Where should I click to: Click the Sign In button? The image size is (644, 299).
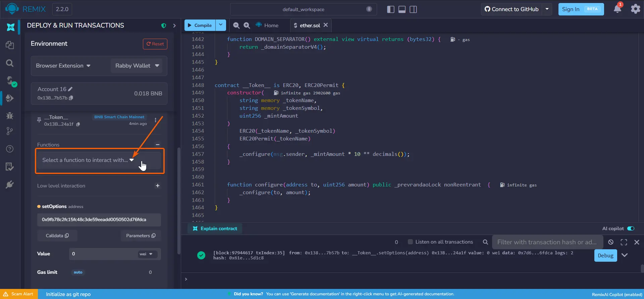(x=581, y=9)
